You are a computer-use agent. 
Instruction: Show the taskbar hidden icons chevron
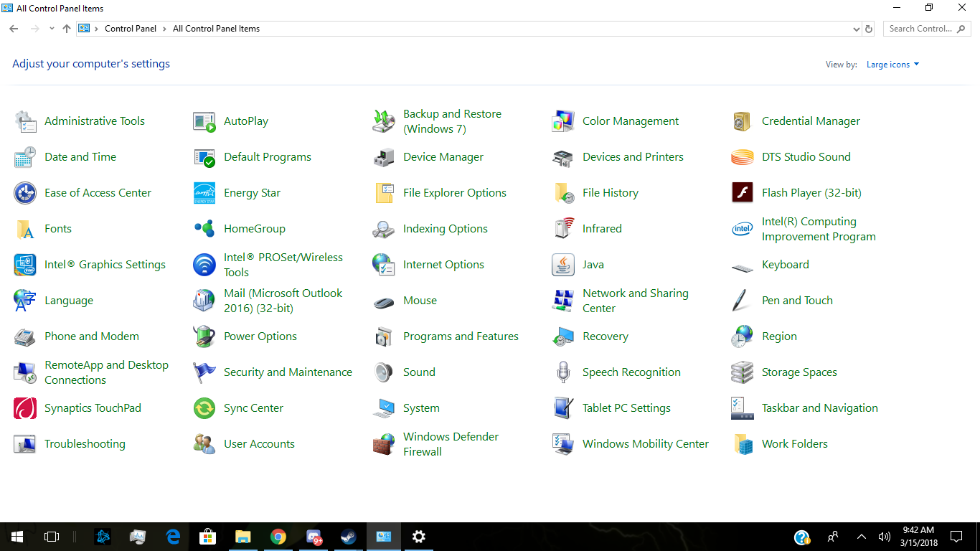tap(862, 537)
